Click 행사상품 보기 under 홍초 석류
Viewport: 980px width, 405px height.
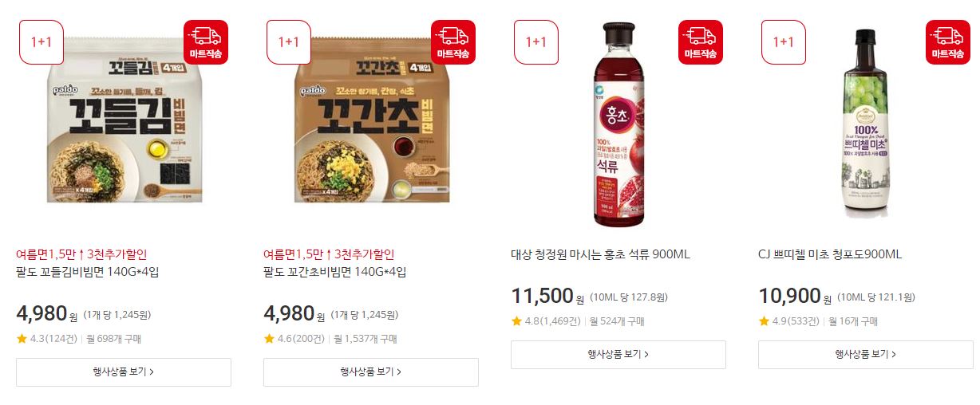618,354
